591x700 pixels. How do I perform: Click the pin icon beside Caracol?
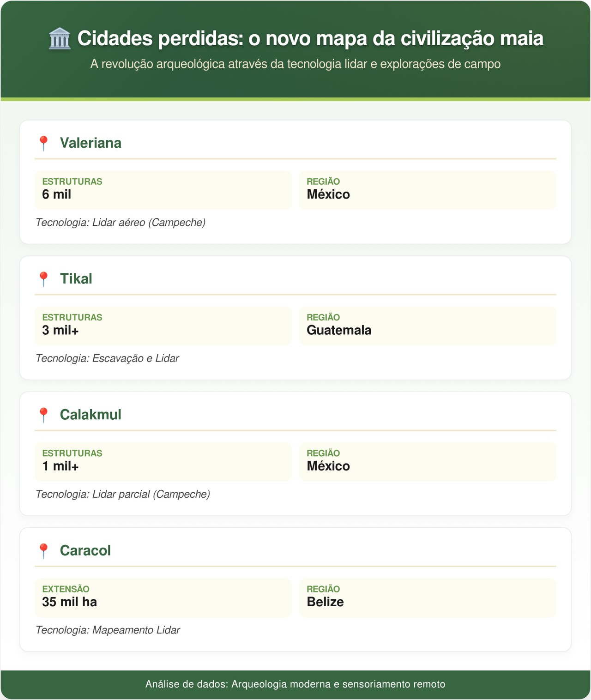(43, 550)
